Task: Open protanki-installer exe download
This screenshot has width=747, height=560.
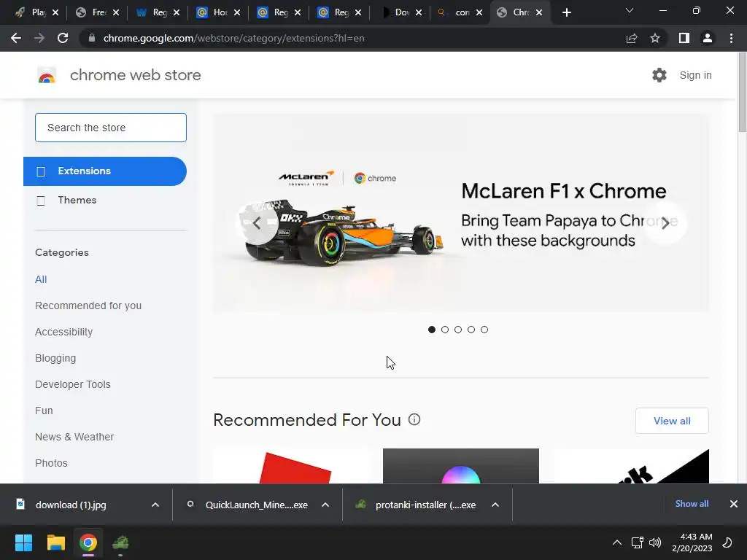Action: tap(425, 505)
